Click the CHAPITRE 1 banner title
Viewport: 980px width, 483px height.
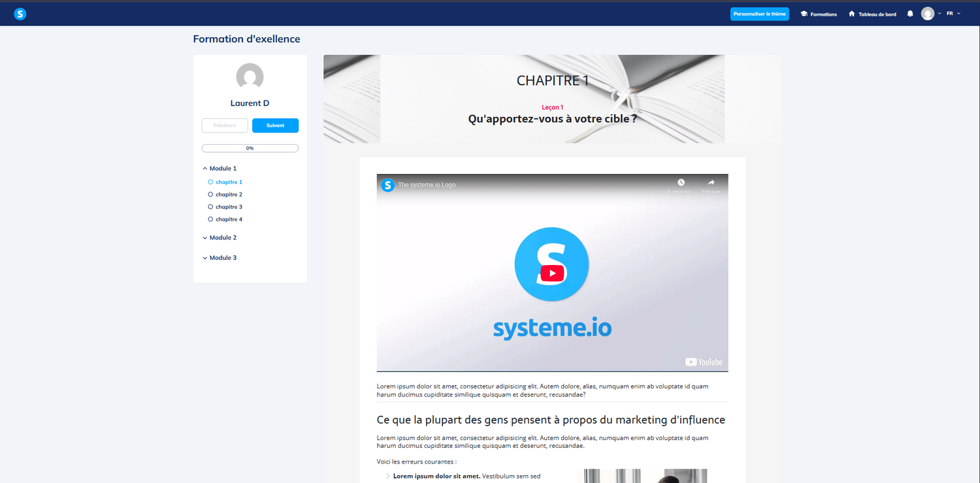553,80
